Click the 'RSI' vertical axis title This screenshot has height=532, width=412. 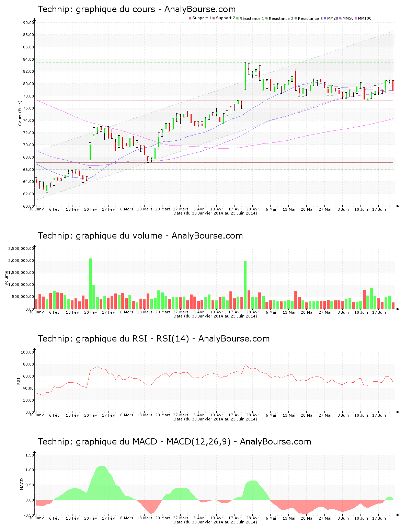click(x=19, y=381)
